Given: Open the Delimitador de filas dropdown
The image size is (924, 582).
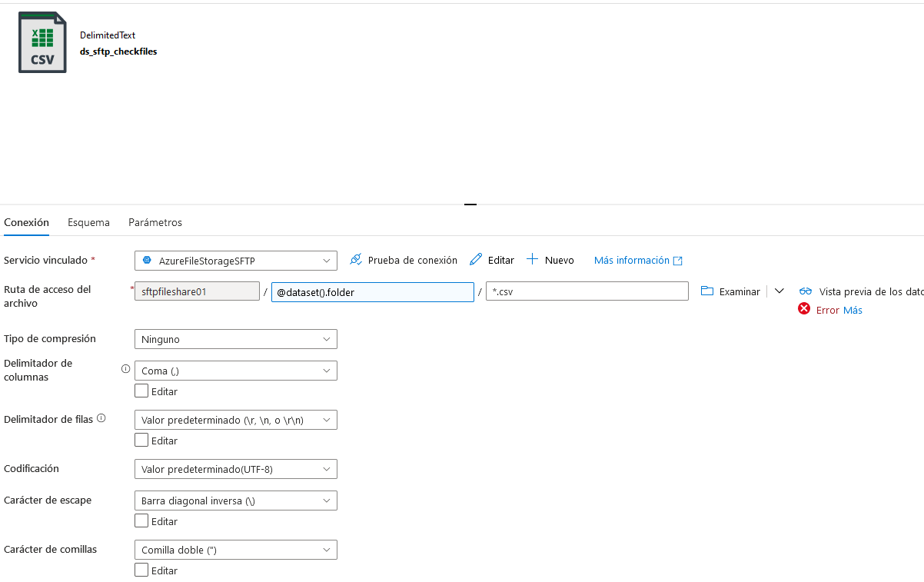Looking at the screenshot, I should [x=236, y=420].
